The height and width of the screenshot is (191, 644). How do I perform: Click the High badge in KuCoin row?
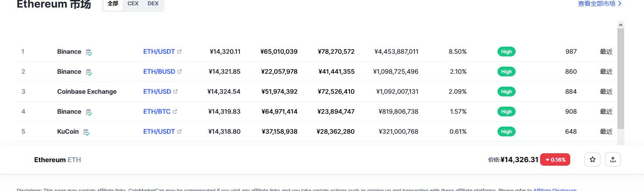coord(506,131)
